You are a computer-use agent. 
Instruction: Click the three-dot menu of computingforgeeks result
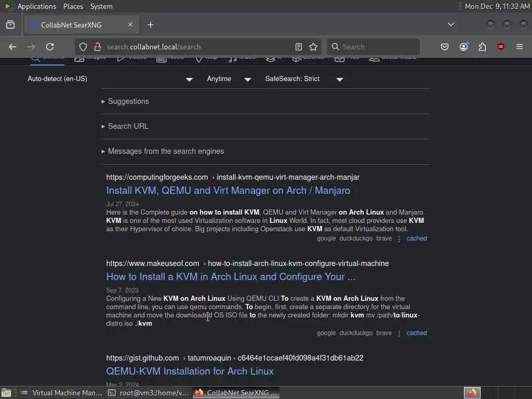point(399,239)
